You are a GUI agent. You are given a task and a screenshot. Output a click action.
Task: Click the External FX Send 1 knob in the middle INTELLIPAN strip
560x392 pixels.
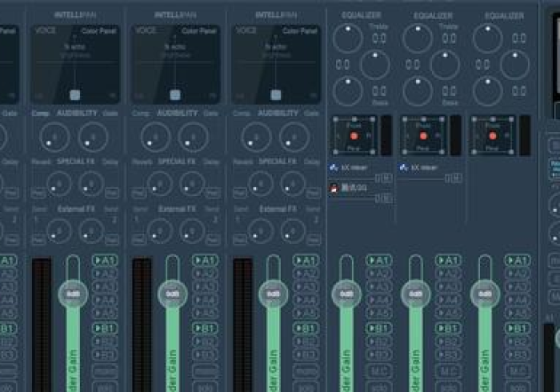pos(155,231)
